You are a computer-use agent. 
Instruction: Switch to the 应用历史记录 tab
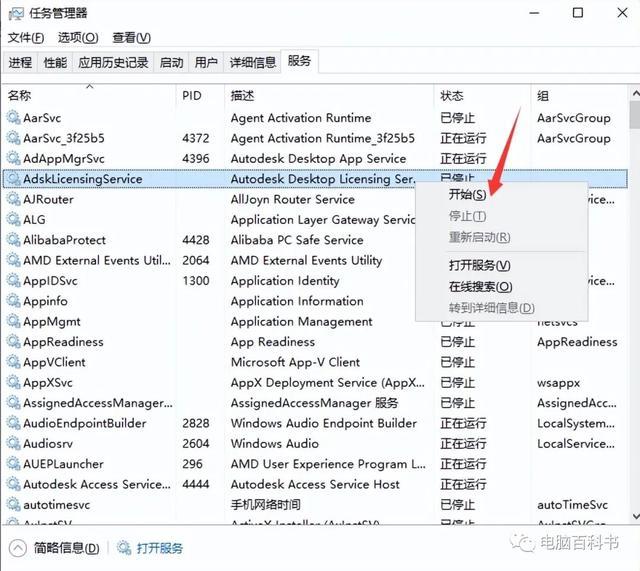pos(113,62)
